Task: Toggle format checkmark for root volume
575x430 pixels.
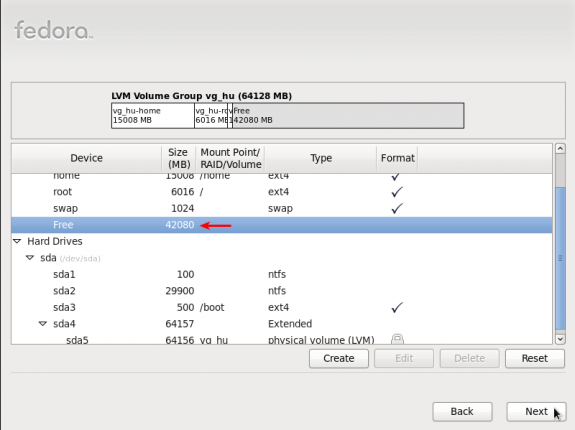Action: (x=397, y=192)
